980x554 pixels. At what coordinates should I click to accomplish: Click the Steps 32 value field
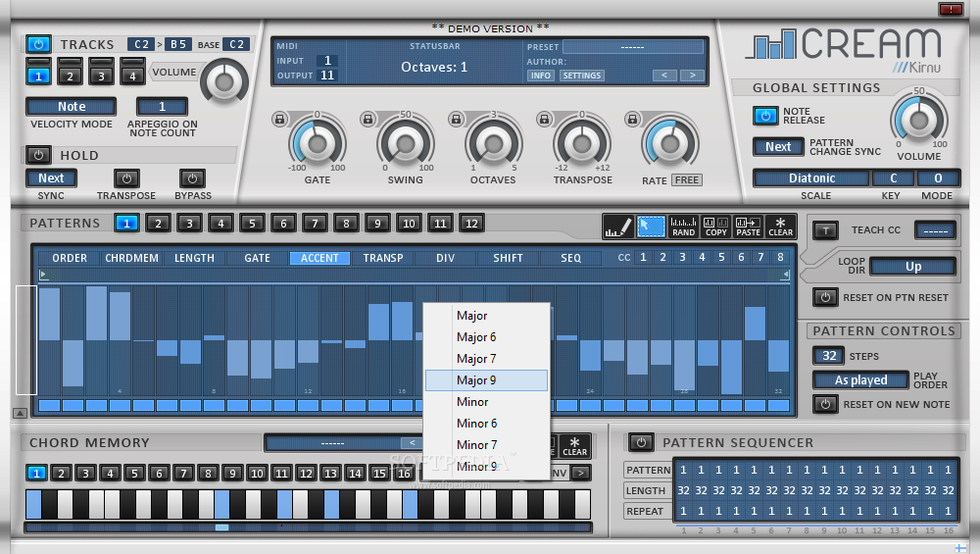829,356
